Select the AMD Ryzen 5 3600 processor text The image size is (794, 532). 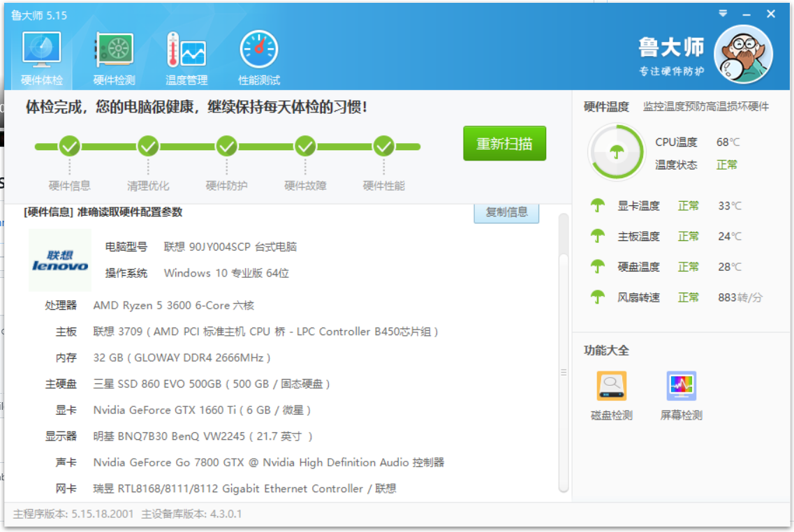(174, 306)
